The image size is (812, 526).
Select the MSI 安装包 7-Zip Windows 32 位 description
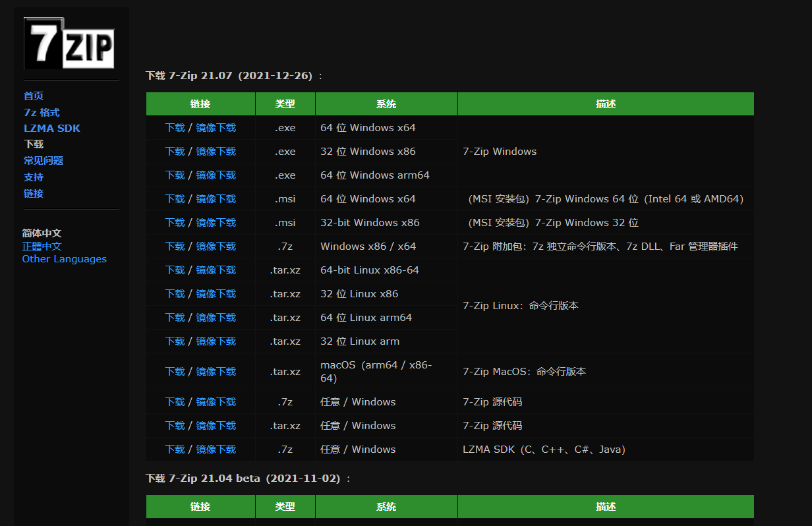pyautogui.click(x=552, y=223)
